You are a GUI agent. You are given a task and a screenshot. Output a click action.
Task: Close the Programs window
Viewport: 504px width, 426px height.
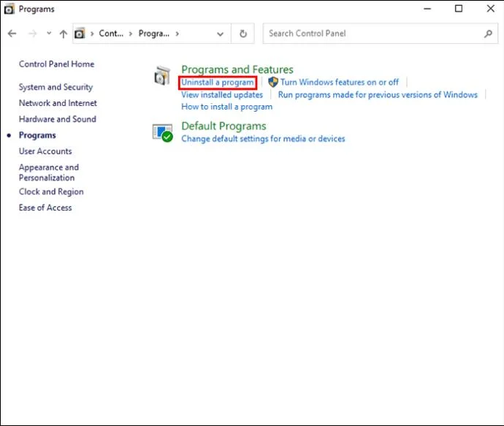pos(491,9)
